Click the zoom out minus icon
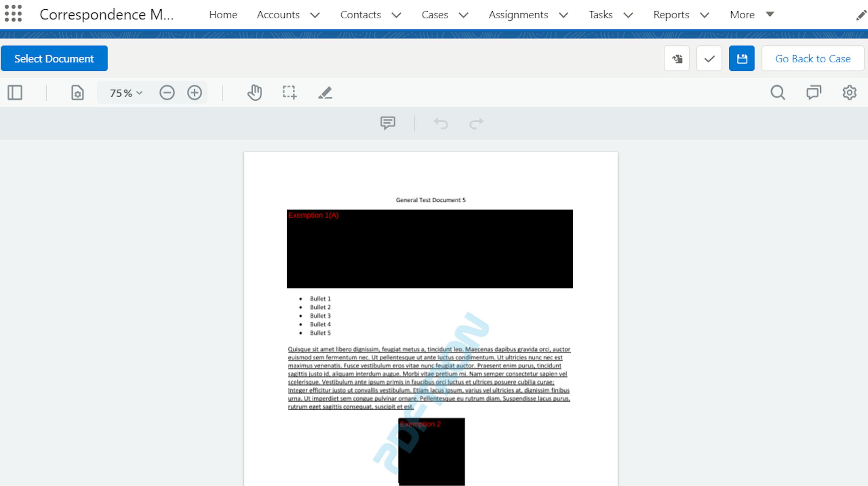Screen dimensions: 868x486 [x=167, y=93]
